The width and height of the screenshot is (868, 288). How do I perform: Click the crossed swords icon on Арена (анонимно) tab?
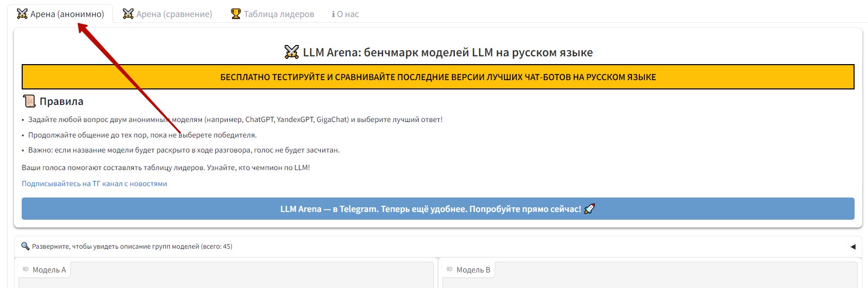click(x=22, y=14)
